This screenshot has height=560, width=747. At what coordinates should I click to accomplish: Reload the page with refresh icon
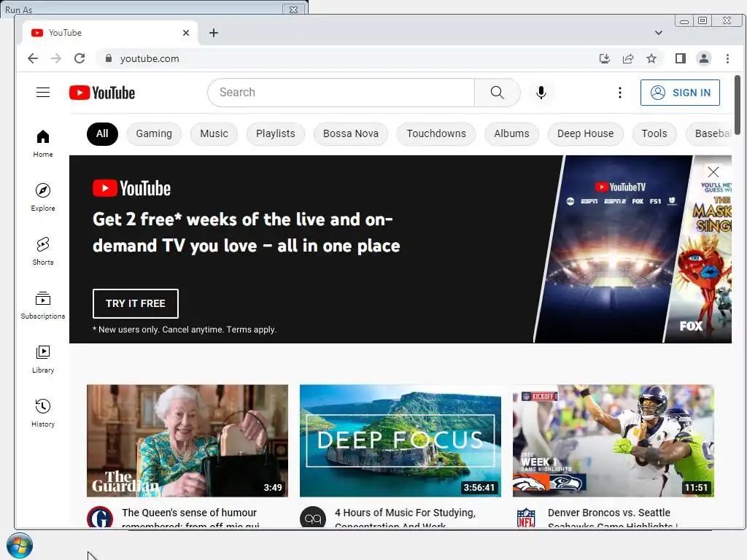[x=80, y=58]
